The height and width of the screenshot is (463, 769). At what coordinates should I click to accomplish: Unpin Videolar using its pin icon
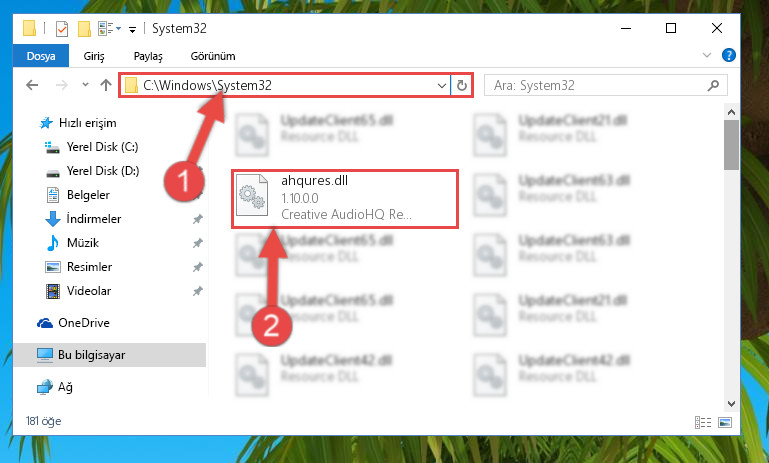[197, 291]
